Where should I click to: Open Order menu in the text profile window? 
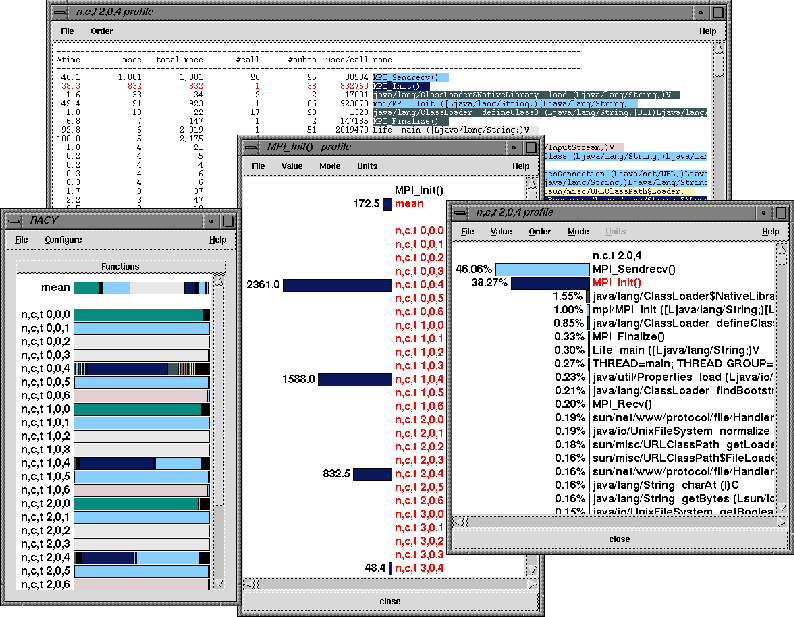pyautogui.click(x=102, y=31)
